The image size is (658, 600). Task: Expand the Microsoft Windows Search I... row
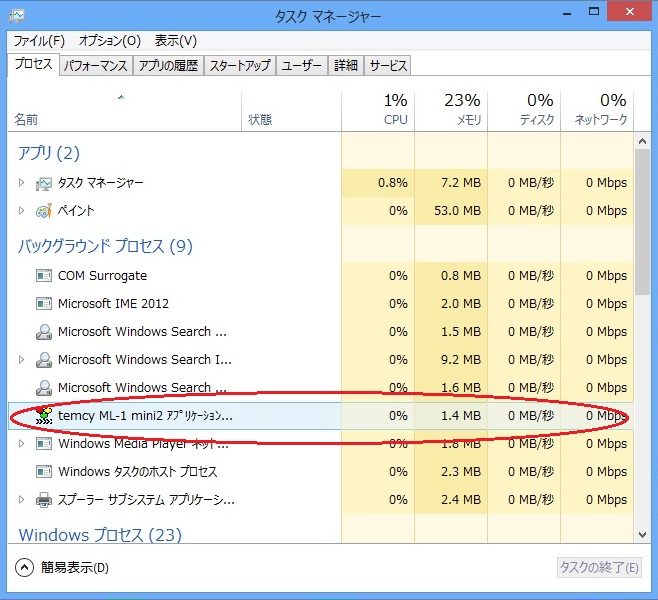21,360
